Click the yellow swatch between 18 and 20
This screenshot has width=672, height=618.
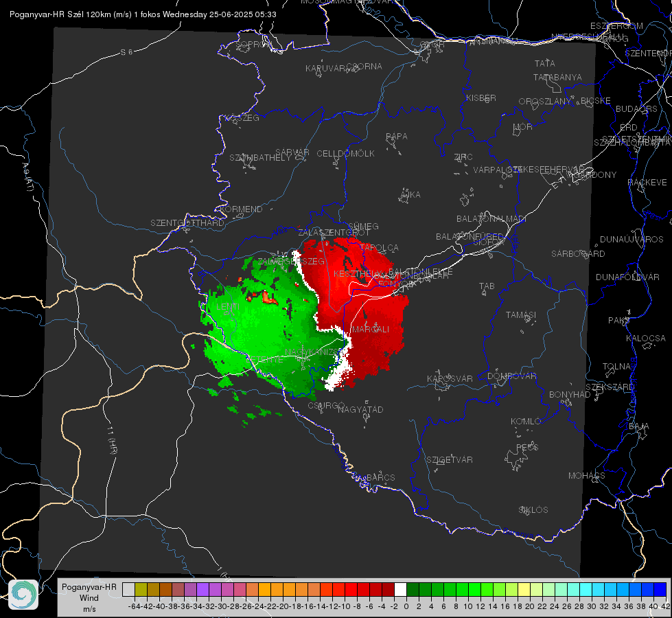(x=524, y=589)
